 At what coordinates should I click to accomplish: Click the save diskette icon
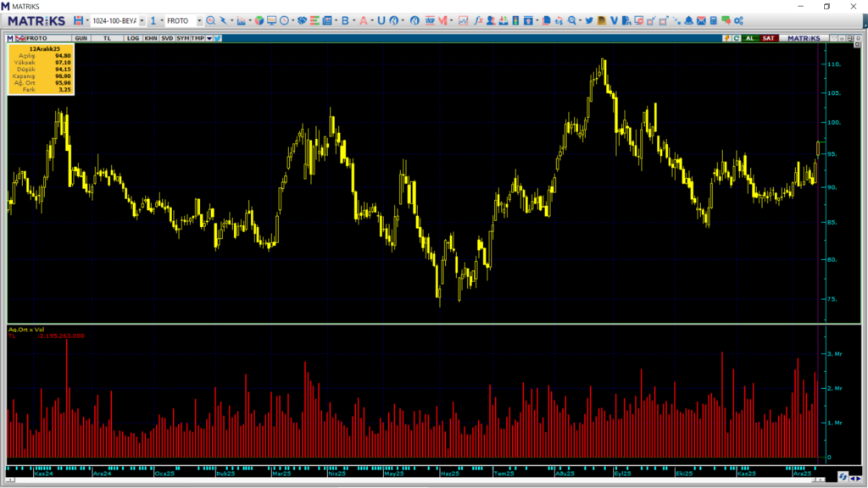coord(78,20)
